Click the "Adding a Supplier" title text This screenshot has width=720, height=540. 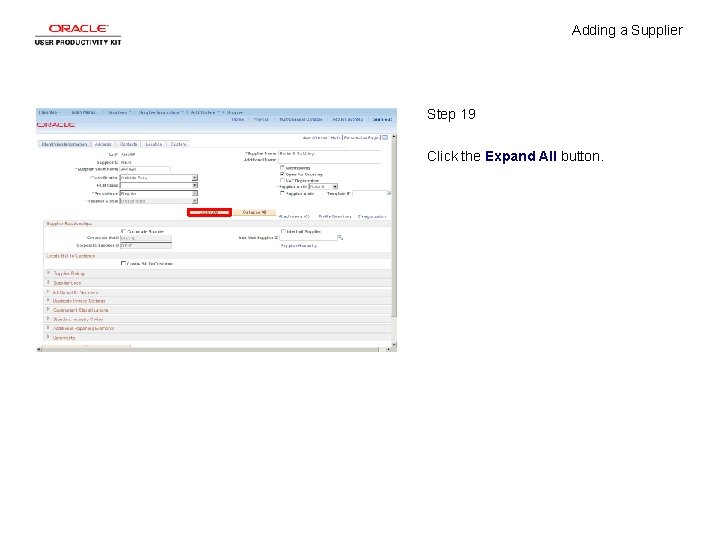(x=627, y=30)
